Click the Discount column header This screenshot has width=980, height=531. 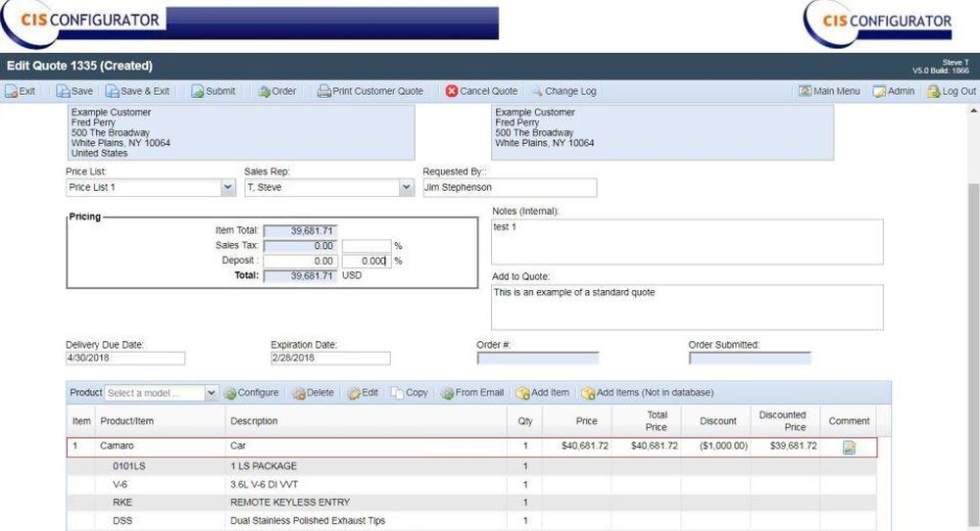(x=717, y=421)
